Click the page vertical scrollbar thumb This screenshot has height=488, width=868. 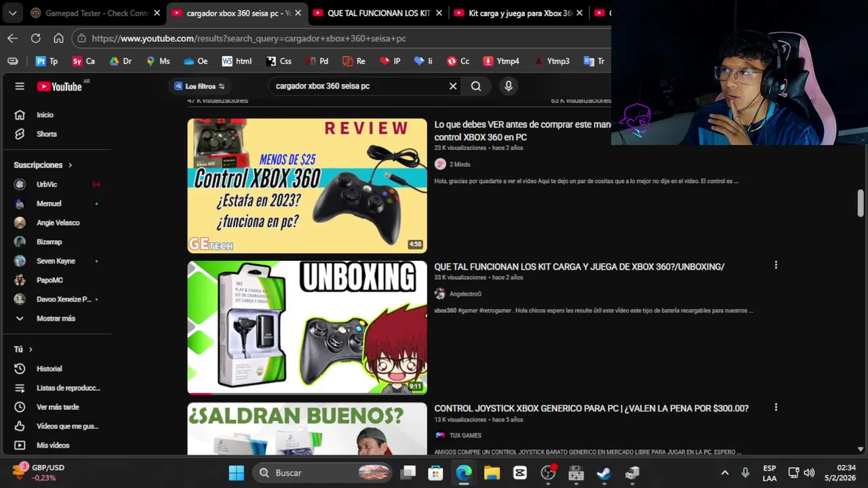click(x=861, y=203)
